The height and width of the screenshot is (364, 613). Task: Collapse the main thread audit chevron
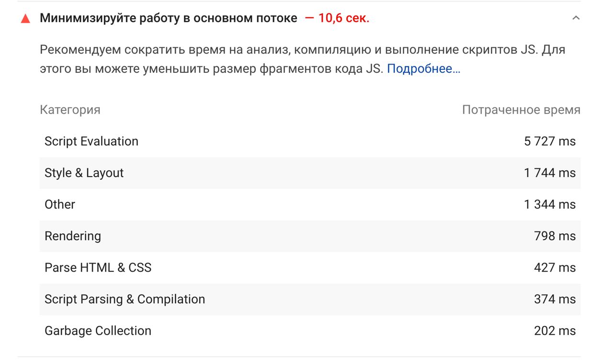[x=576, y=18]
